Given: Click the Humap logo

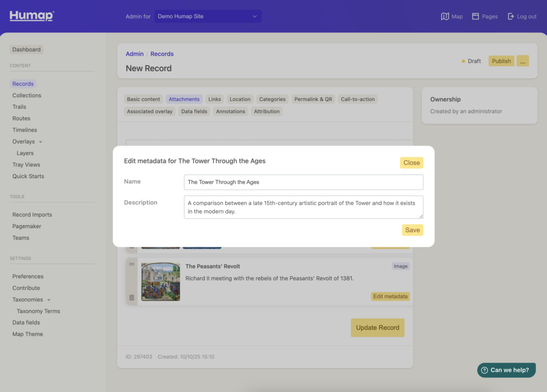Looking at the screenshot, I should (32, 16).
